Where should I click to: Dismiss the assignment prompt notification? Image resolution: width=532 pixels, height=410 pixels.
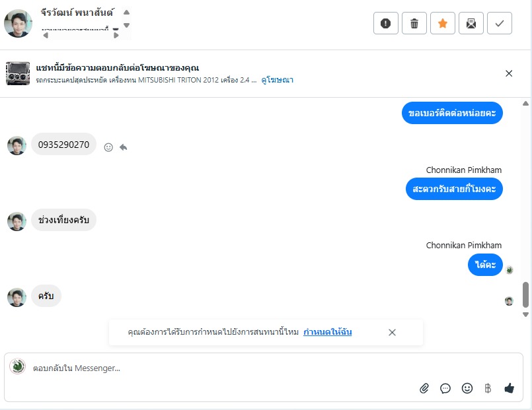(x=392, y=332)
